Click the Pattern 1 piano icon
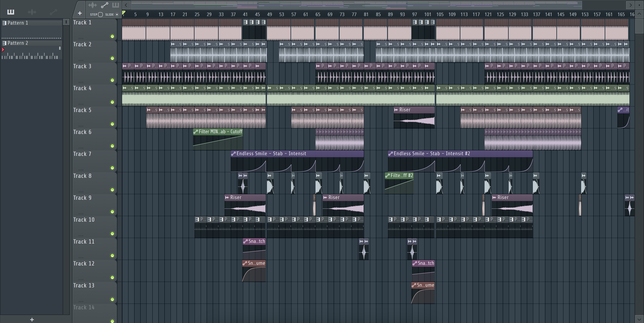Viewport: 644px width, 323px height. (4, 23)
